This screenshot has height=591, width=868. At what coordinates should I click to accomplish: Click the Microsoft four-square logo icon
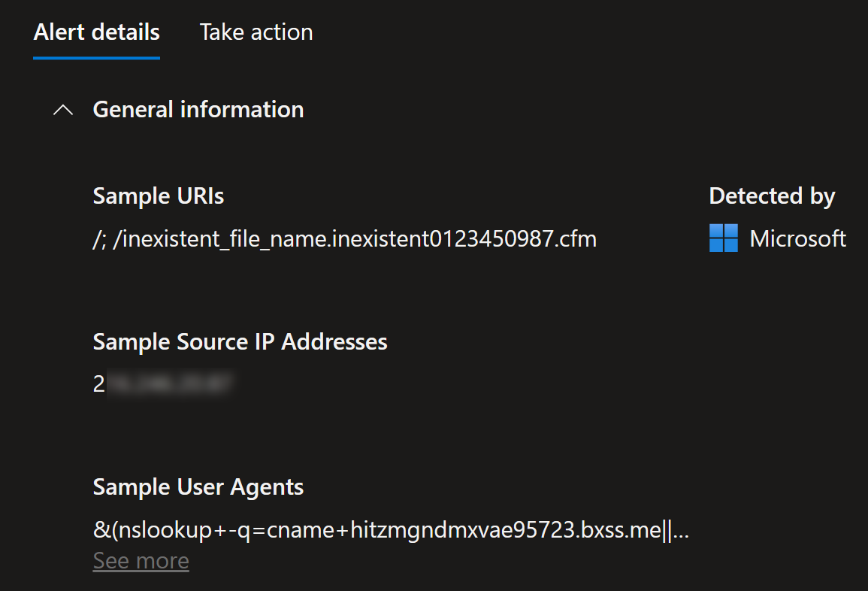click(724, 238)
